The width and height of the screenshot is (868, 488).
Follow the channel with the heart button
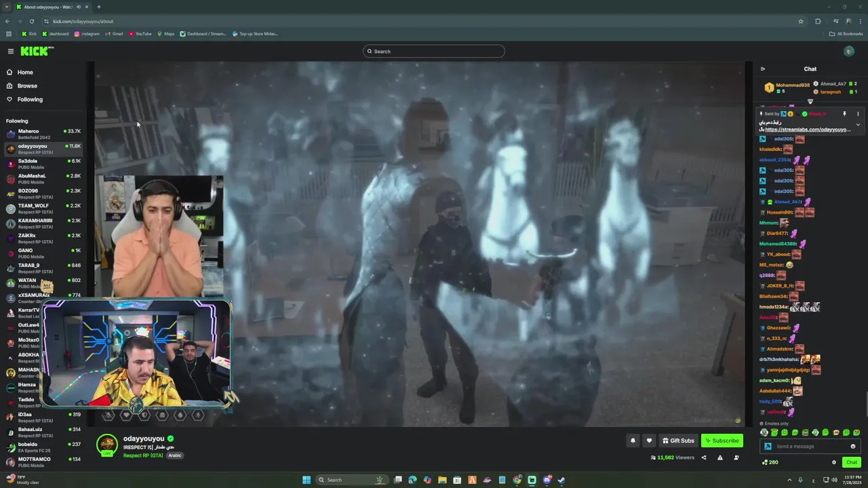click(649, 441)
